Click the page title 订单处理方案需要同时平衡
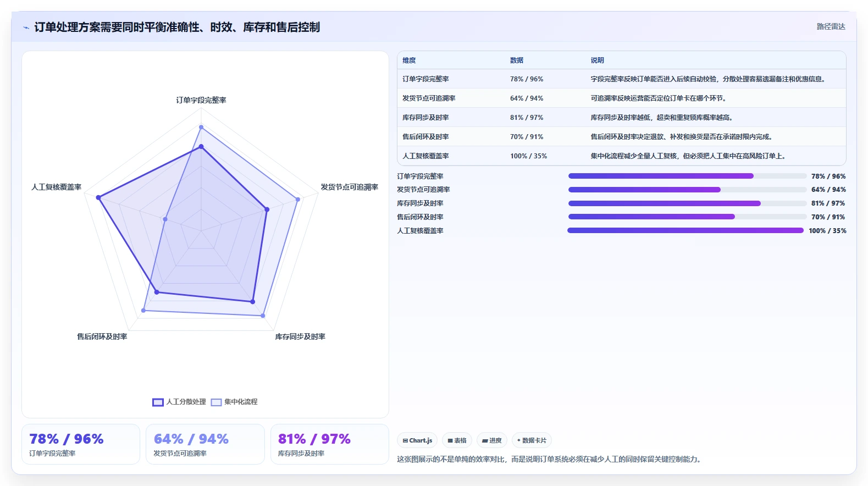 point(177,27)
